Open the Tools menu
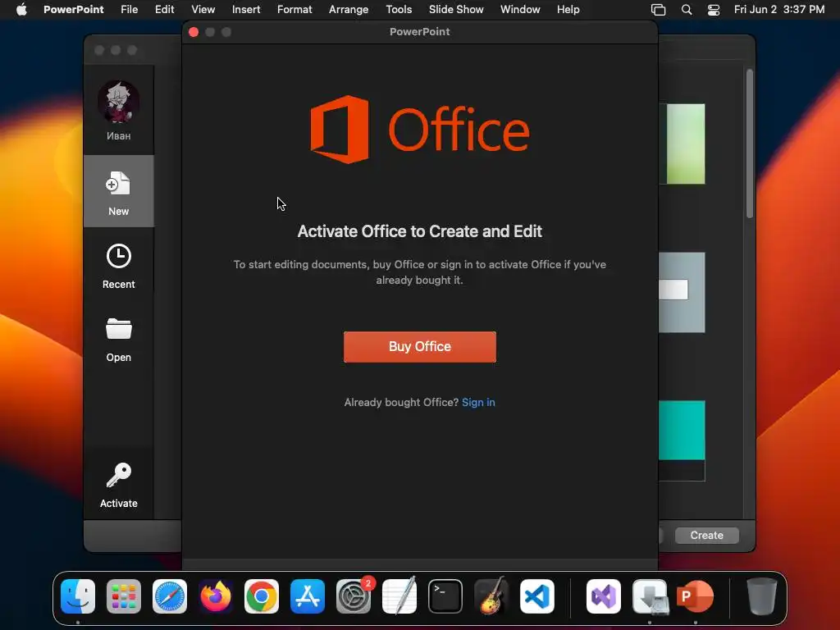Image resolution: width=840 pixels, height=630 pixels. [x=399, y=10]
